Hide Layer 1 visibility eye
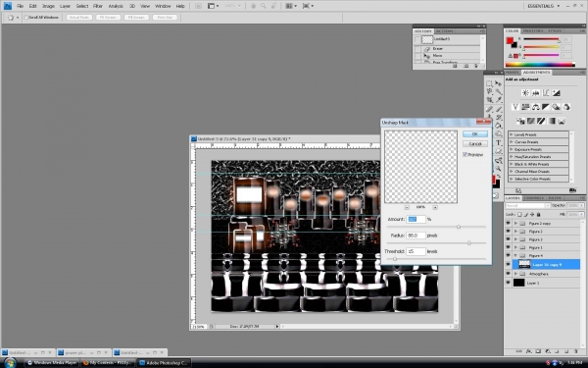This screenshot has height=368, width=588. 508,283
